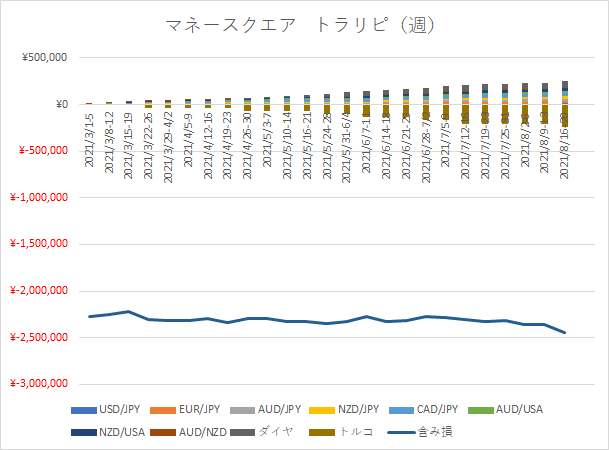Select the ¥-2,500,000 axis label
The height and width of the screenshot is (450, 609).
[39, 337]
